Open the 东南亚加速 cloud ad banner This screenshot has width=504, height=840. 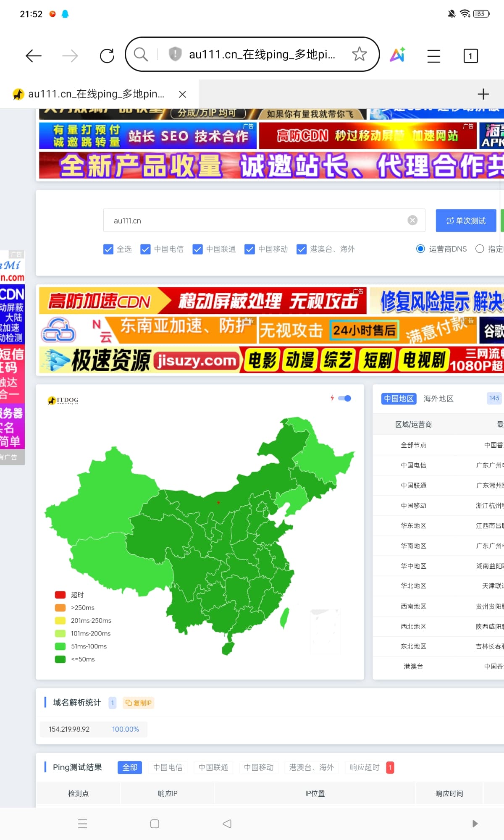(147, 330)
